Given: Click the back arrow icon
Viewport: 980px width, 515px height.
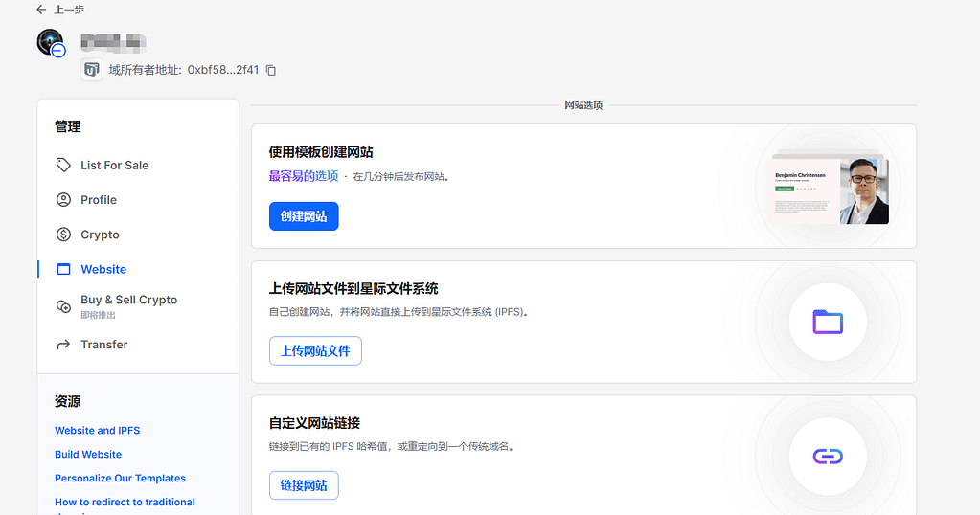Looking at the screenshot, I should (x=41, y=10).
